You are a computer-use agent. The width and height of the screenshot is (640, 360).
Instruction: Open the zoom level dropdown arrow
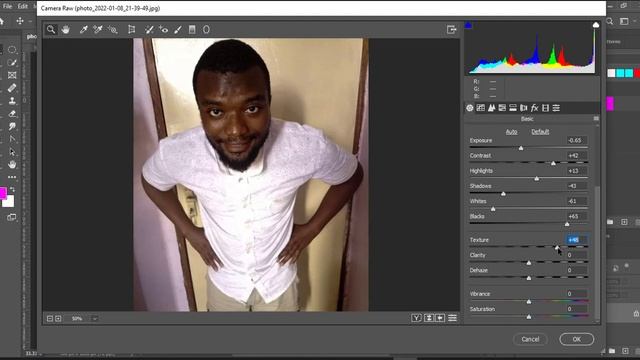94,318
